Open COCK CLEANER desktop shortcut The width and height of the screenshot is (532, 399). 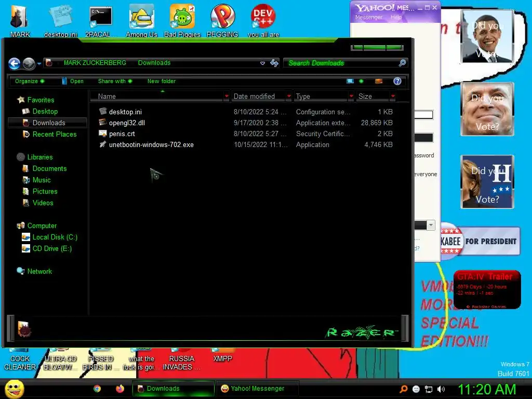[x=20, y=360]
